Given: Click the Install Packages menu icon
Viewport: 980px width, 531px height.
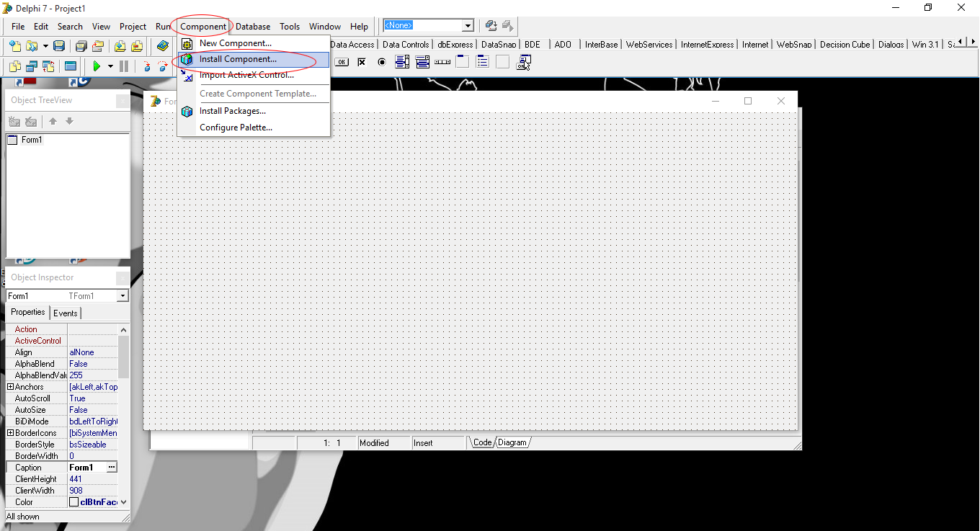Looking at the screenshot, I should click(x=187, y=111).
